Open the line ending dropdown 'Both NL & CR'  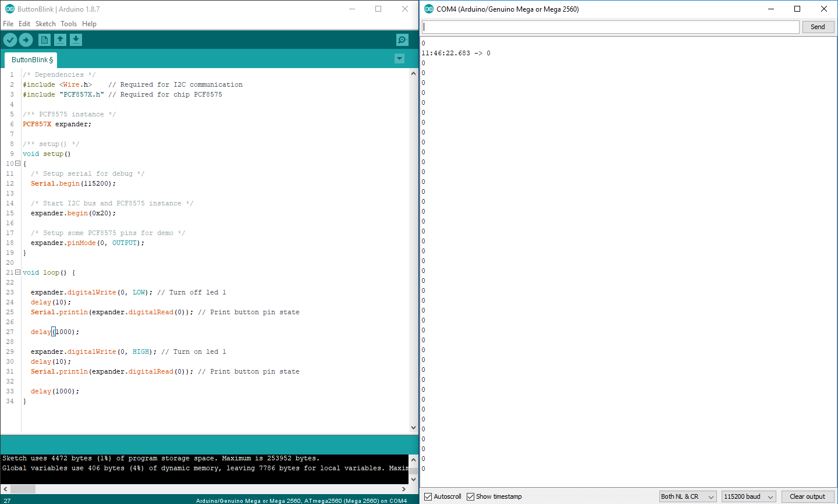(688, 496)
